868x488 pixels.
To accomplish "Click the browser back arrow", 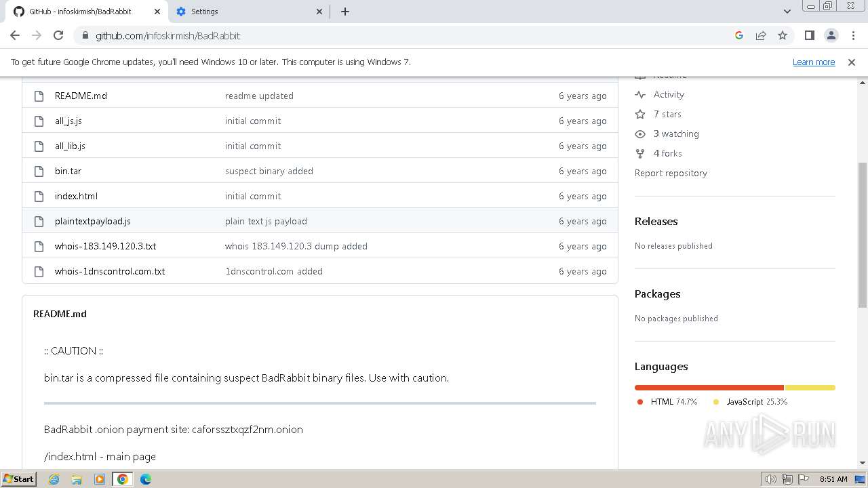I will 15,35.
